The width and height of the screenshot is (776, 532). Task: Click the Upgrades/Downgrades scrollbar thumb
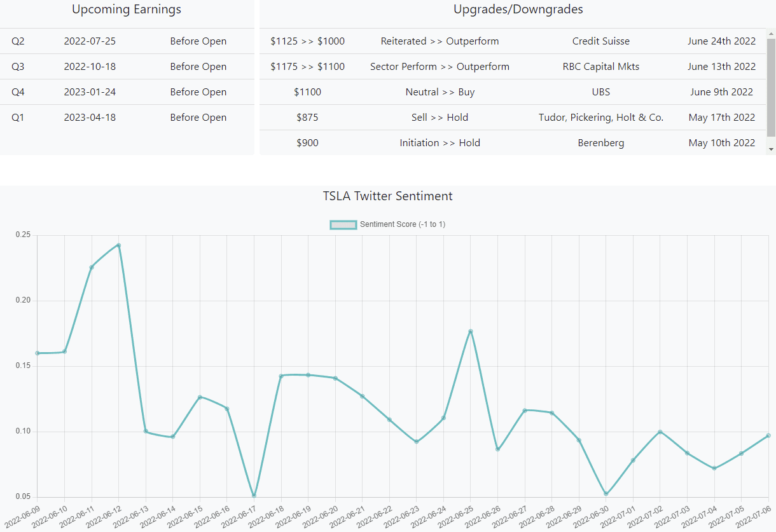click(772, 87)
